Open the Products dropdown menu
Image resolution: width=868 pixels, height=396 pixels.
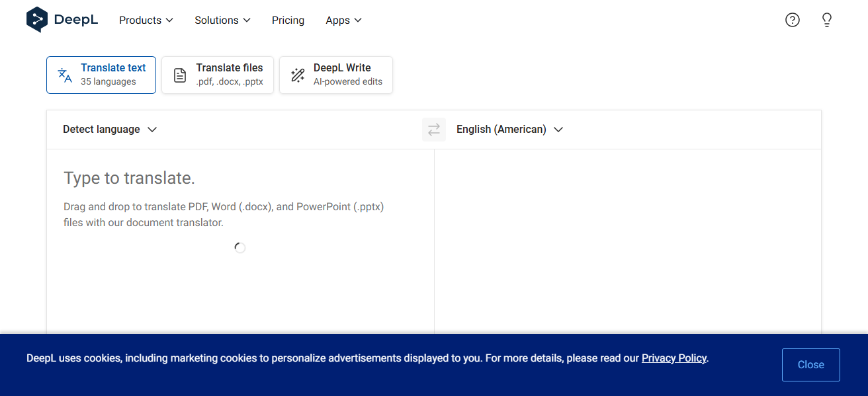[x=146, y=20]
